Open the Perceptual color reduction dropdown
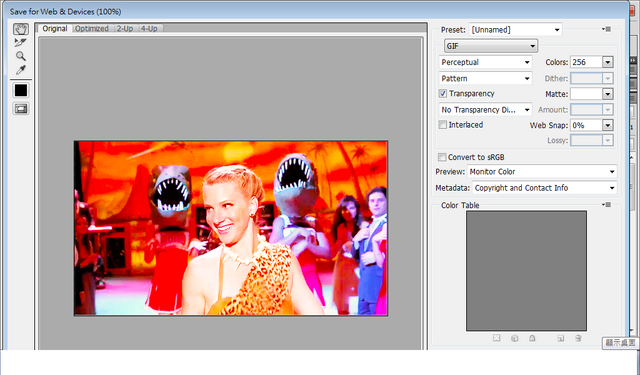This screenshot has width=640, height=375. [x=485, y=62]
